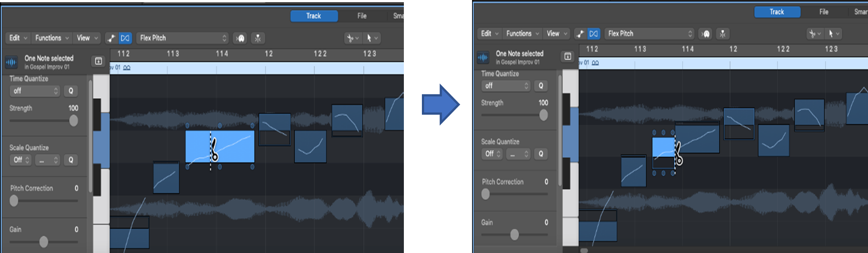Toggle the blue Flex button in the right screenshot
The width and height of the screenshot is (868, 253).
[593, 33]
